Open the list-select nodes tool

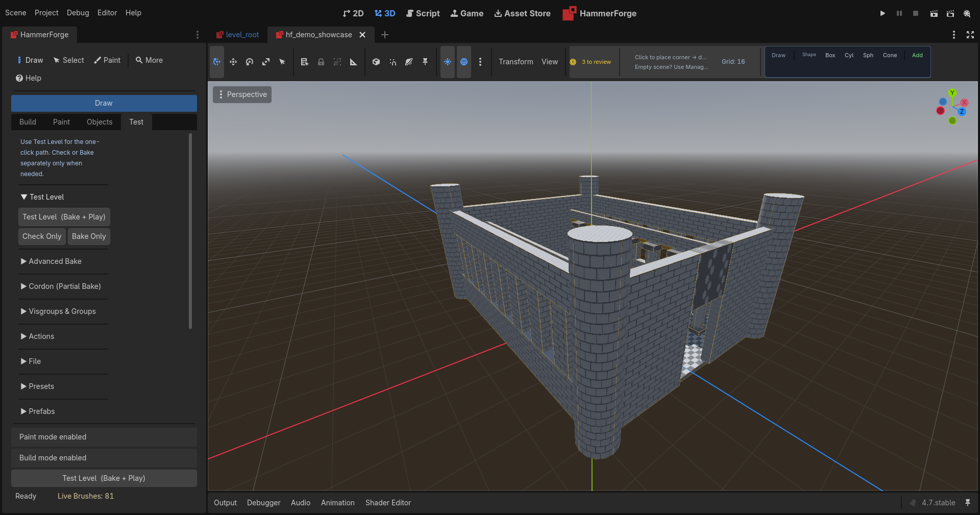pos(305,62)
